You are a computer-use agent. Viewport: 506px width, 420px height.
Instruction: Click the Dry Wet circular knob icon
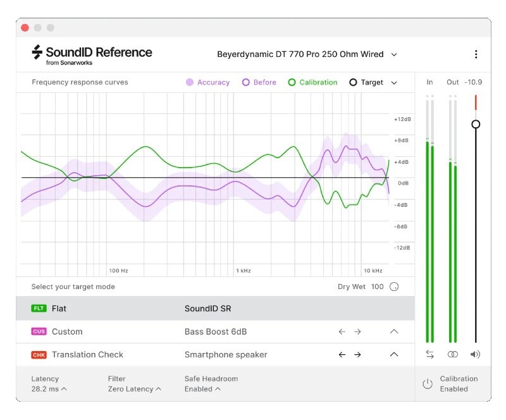[394, 287]
